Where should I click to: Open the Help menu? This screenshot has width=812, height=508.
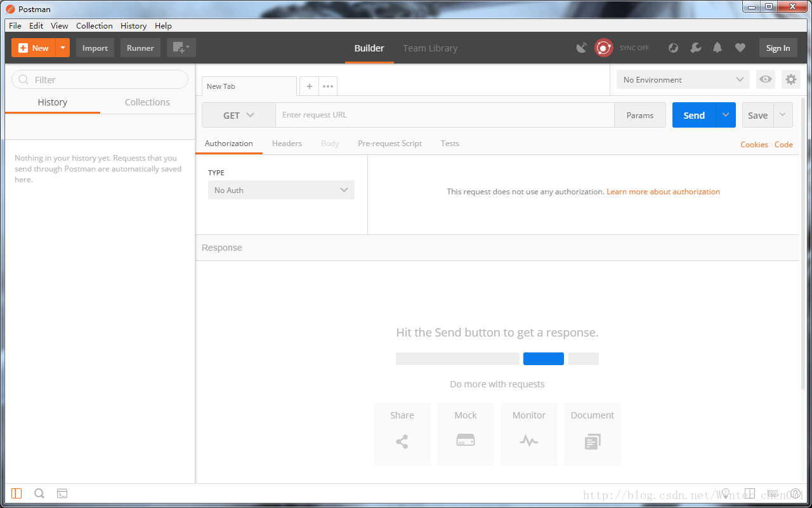click(163, 26)
